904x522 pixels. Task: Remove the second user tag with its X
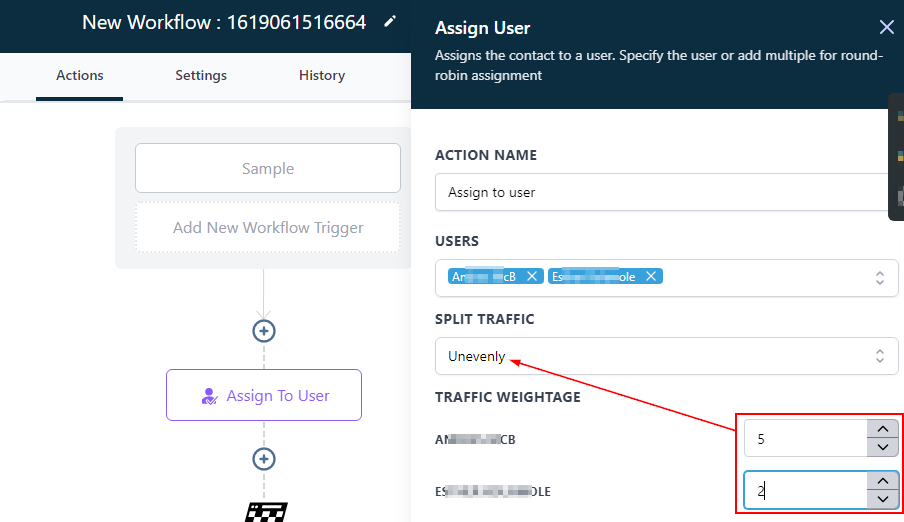pos(651,277)
